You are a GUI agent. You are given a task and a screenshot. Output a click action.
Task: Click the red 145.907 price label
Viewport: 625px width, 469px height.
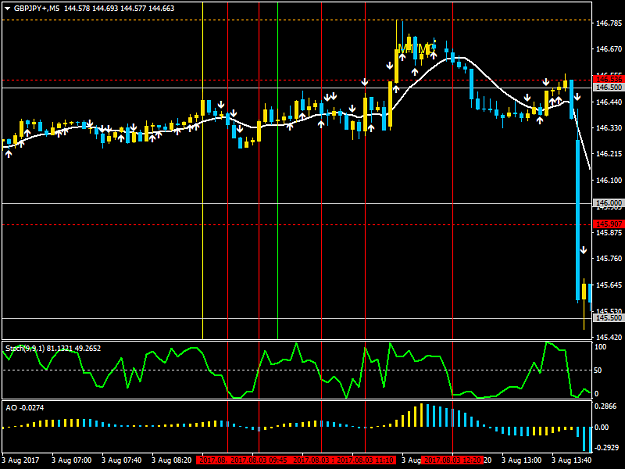coord(608,224)
